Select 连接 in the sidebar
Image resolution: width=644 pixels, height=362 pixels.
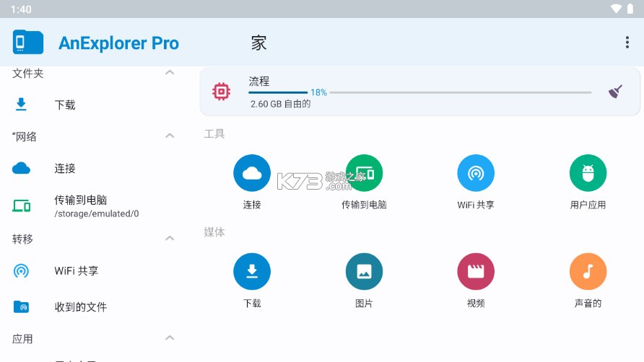pyautogui.click(x=65, y=169)
